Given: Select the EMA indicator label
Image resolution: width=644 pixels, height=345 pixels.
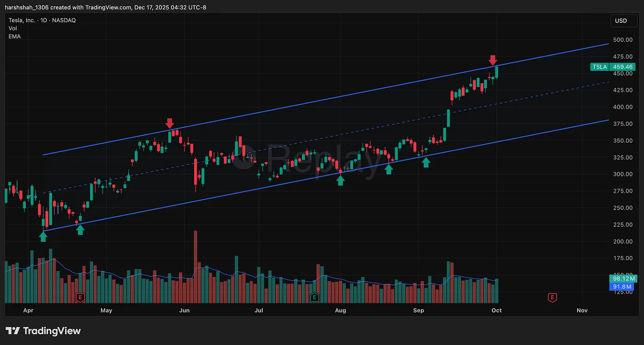Looking at the screenshot, I should click(15, 36).
